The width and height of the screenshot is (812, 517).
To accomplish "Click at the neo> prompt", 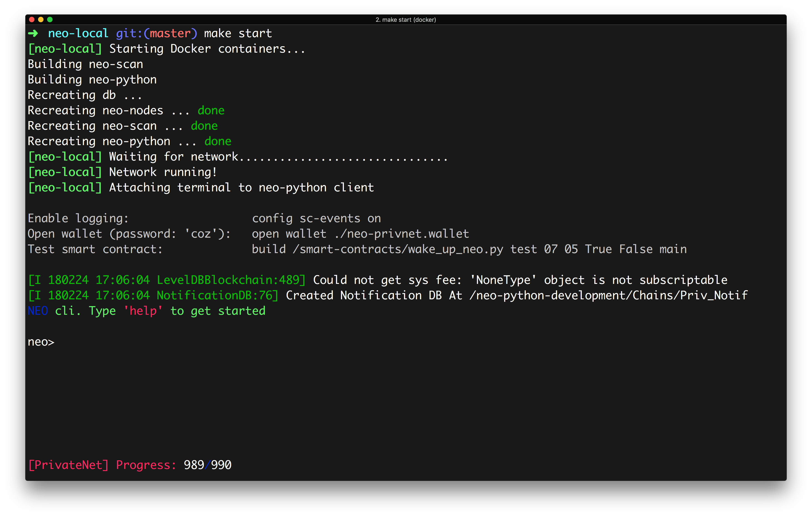I will tap(41, 342).
